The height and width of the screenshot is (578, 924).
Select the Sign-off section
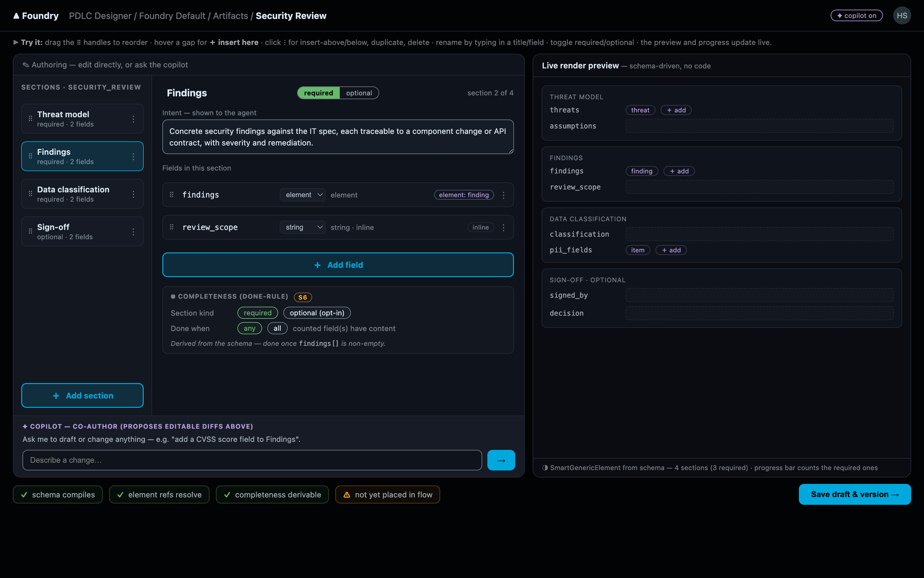82,232
